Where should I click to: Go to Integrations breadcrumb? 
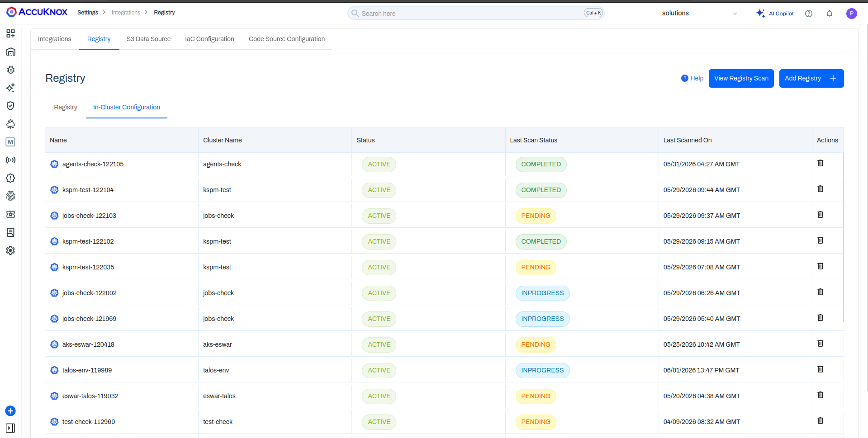click(x=126, y=13)
